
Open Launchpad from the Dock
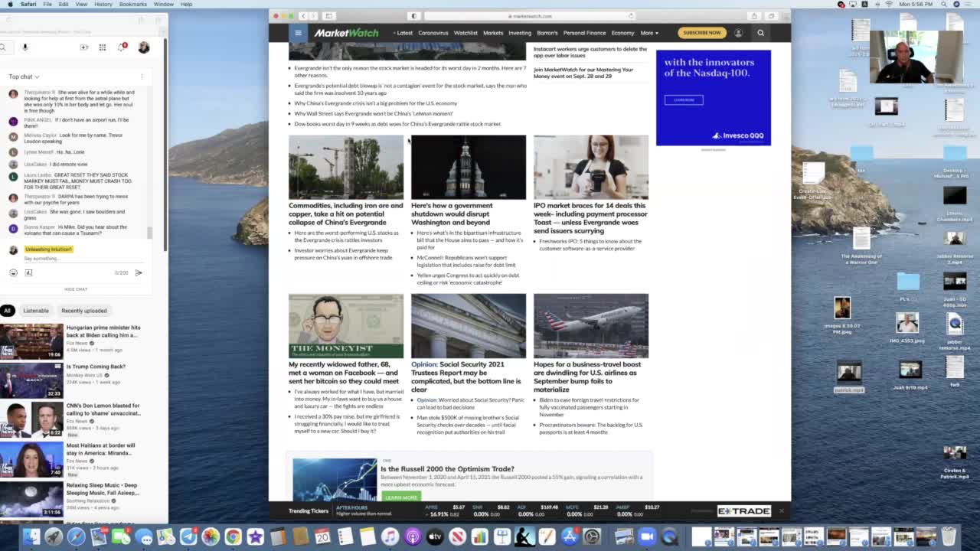54,536
